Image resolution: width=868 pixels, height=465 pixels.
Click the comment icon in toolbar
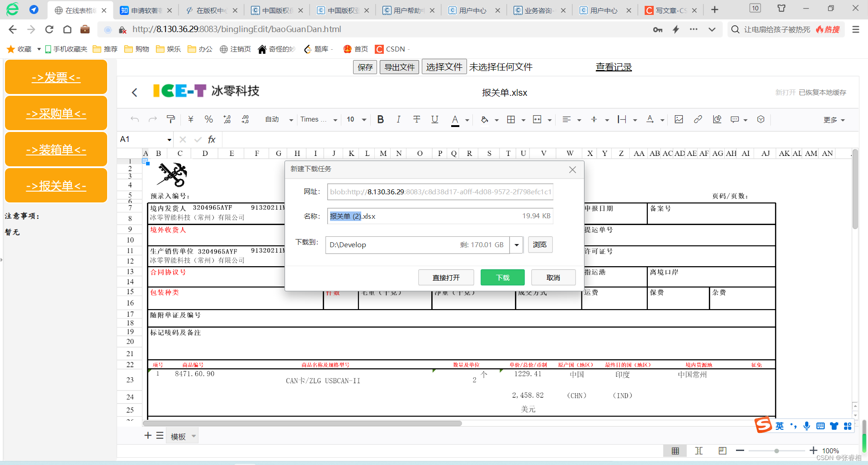[735, 119]
